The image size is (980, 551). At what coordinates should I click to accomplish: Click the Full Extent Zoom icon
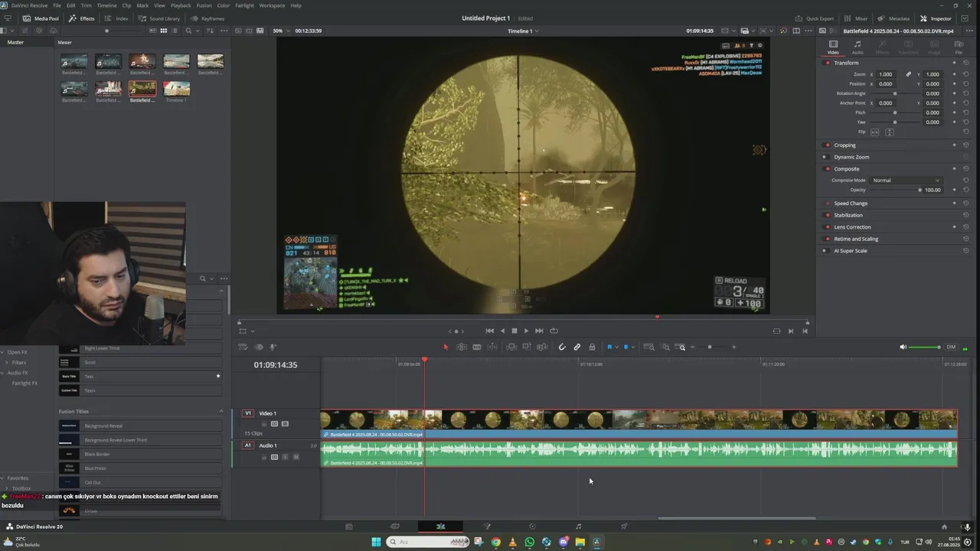point(649,347)
